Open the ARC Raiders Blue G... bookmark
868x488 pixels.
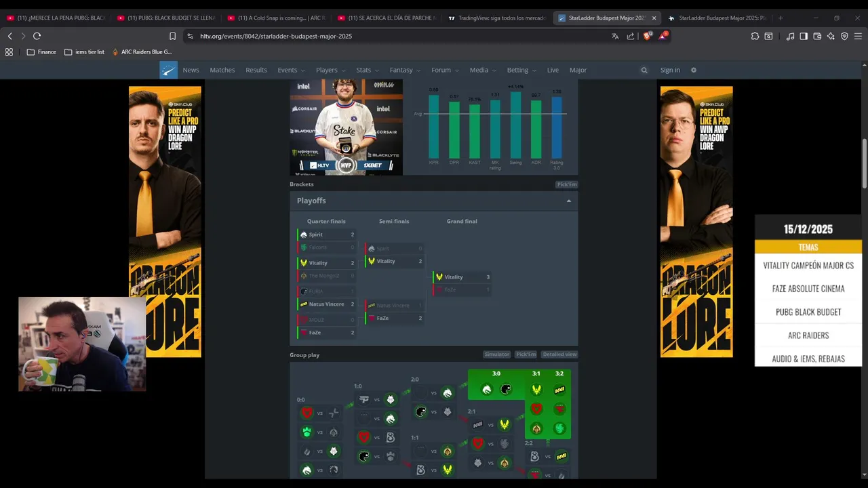pos(142,52)
